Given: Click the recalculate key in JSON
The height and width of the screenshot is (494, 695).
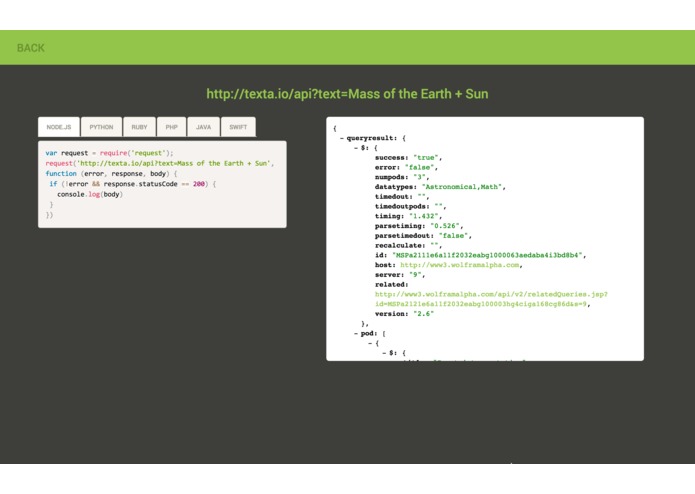Looking at the screenshot, I should coord(400,245).
